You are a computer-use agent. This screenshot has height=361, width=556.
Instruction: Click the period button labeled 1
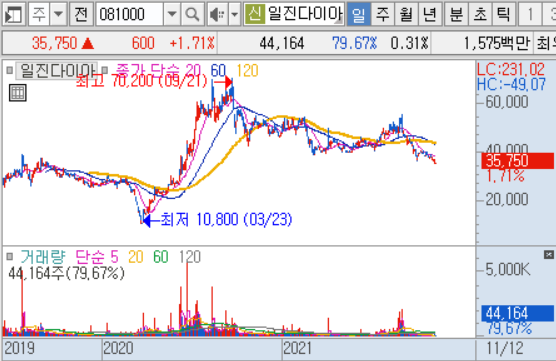point(530,15)
